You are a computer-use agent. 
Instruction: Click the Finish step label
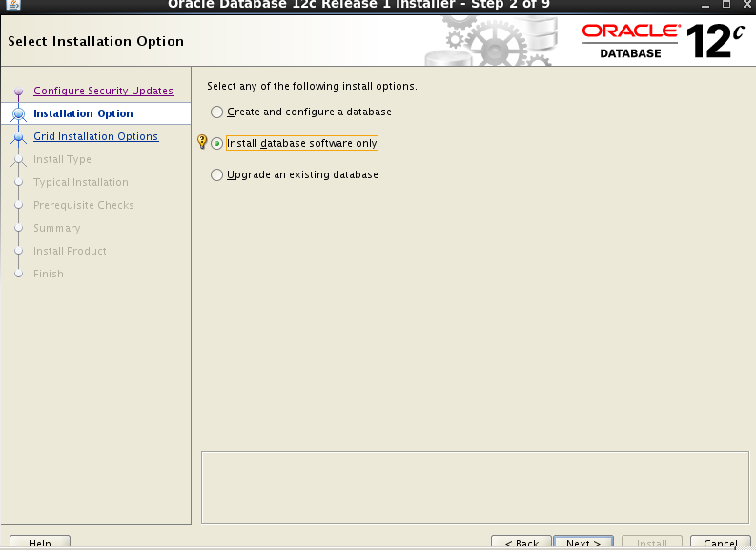pyautogui.click(x=49, y=274)
